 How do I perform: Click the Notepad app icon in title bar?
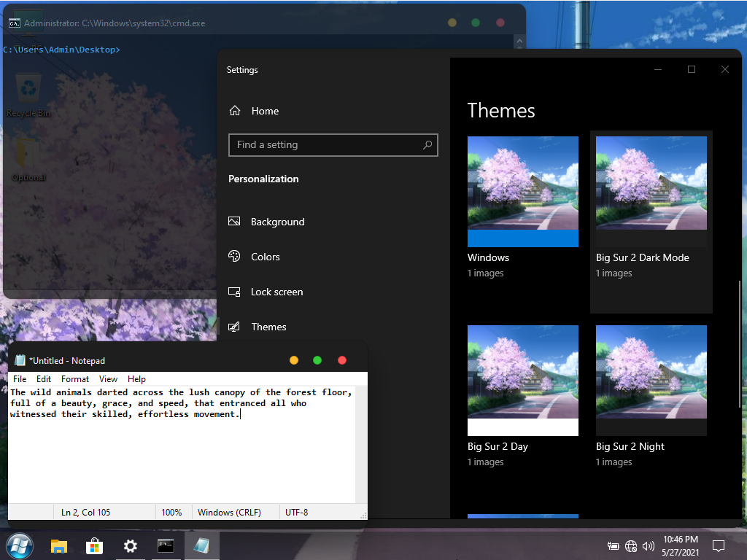[x=20, y=360]
